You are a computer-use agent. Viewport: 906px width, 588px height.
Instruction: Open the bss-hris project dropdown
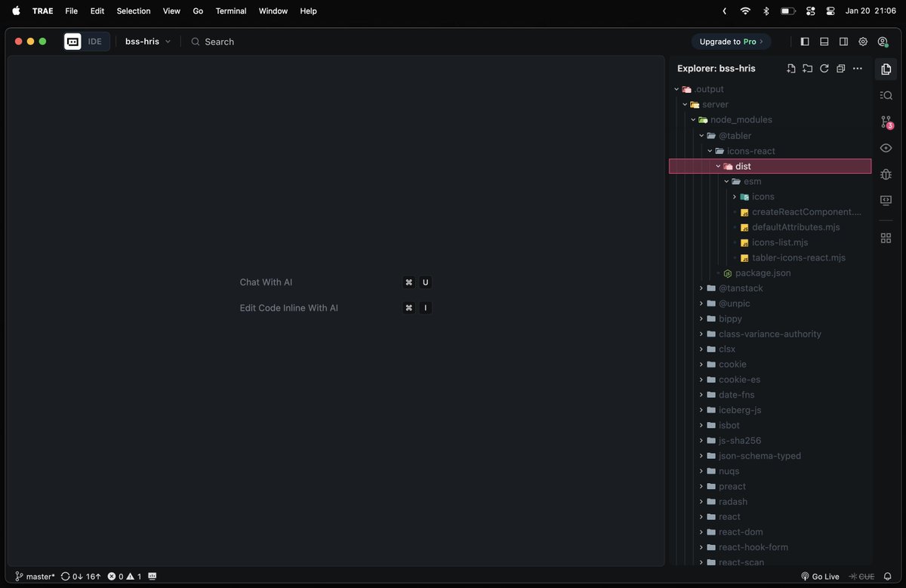(148, 42)
